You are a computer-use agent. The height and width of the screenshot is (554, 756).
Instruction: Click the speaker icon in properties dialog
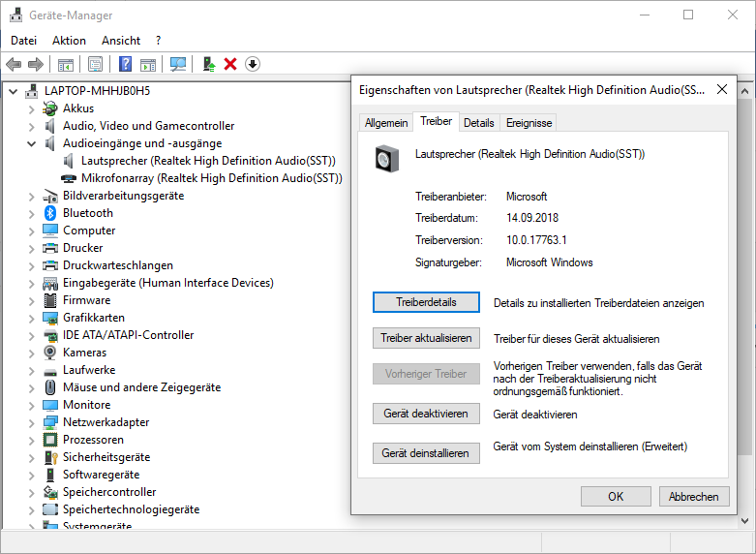(387, 158)
